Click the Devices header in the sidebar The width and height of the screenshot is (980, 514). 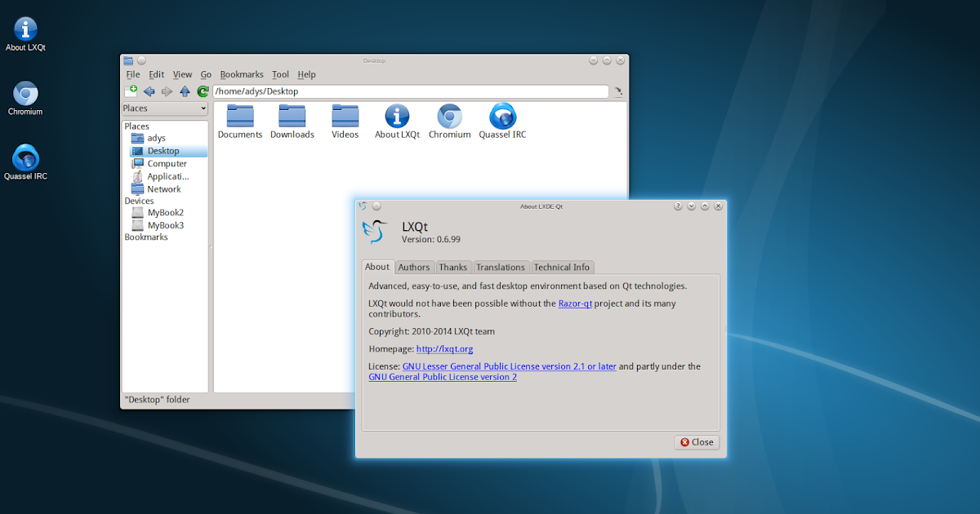[139, 201]
